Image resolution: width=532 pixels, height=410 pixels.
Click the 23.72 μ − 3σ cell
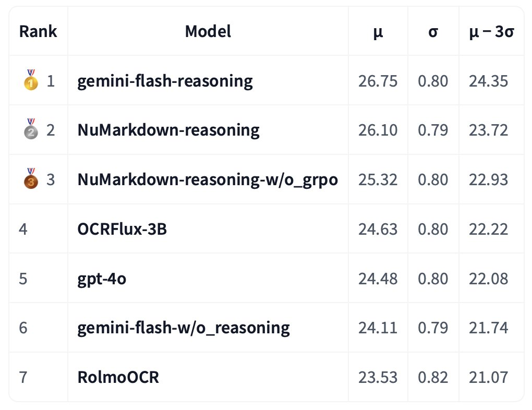click(488, 130)
